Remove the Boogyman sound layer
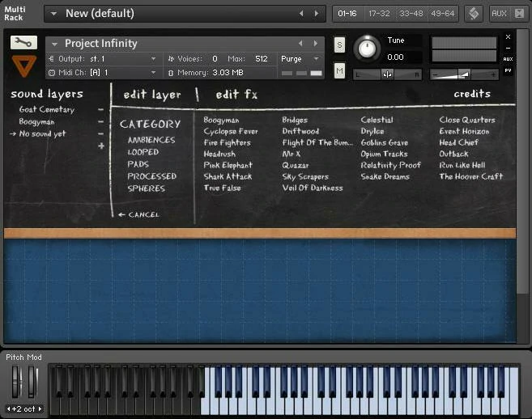Screen dimensions: 532x419 coord(100,121)
